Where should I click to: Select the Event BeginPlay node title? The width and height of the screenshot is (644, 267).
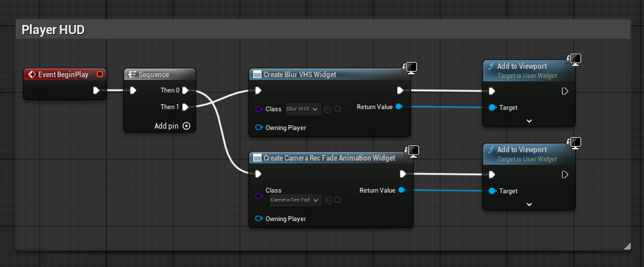pyautogui.click(x=63, y=75)
